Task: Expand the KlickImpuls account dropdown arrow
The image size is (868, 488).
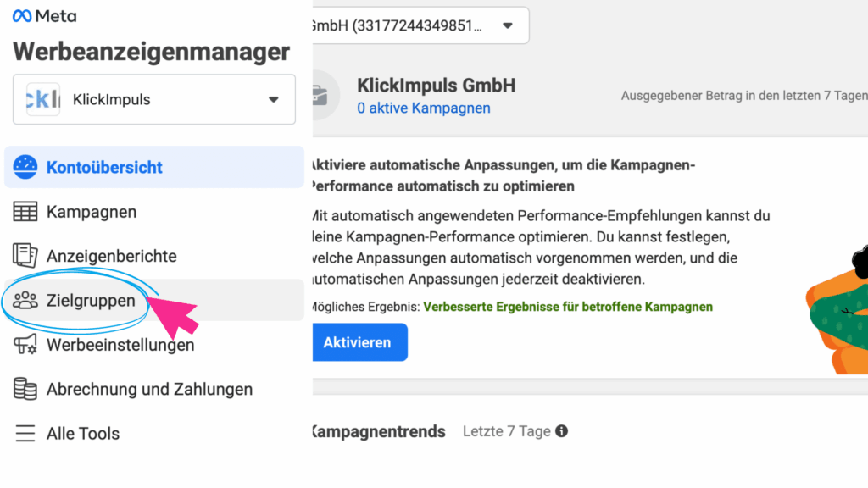Action: [273, 99]
